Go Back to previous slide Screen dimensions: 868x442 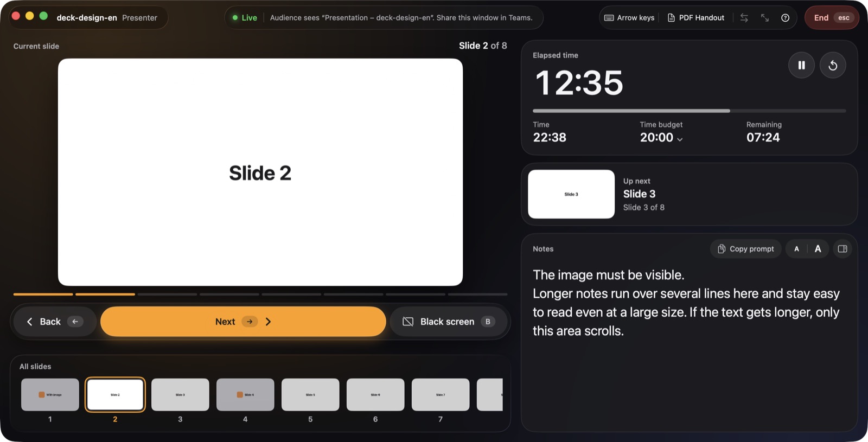54,322
